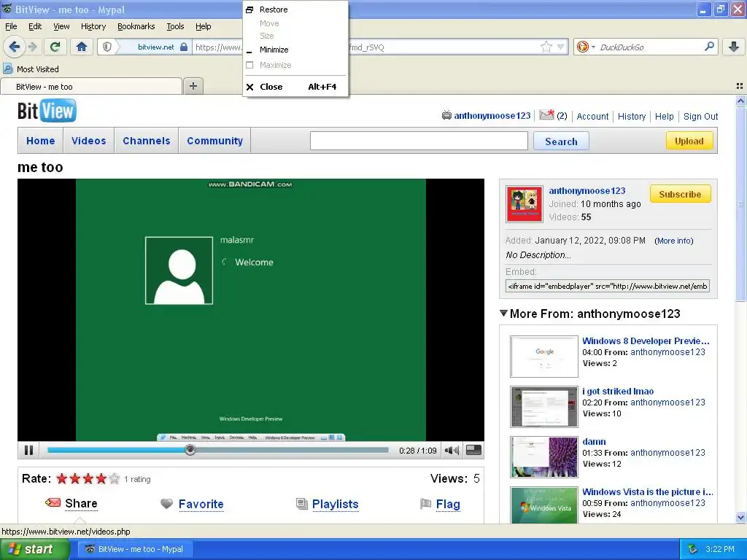Viewport: 747px width, 560px height.
Task: Click the shield tracking protection icon
Action: point(107,47)
